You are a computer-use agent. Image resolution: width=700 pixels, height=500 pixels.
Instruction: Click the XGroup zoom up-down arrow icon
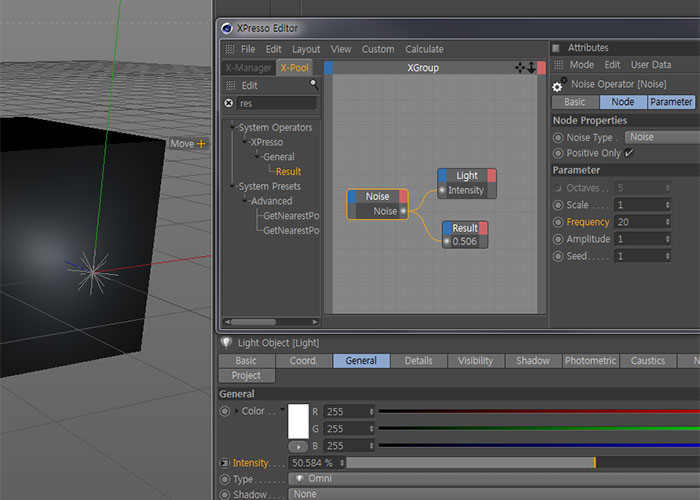(531, 67)
